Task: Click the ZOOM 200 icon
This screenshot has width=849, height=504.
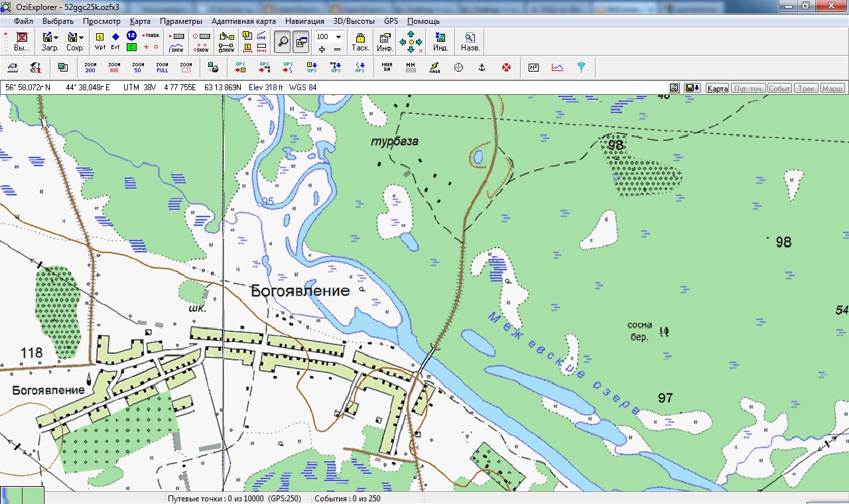Action: click(90, 67)
